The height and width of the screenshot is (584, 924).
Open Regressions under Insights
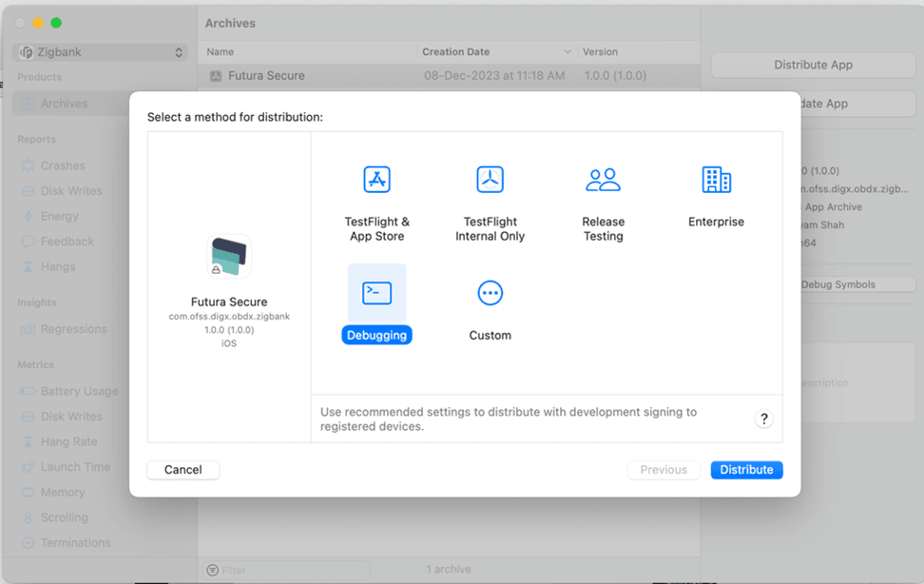73,329
